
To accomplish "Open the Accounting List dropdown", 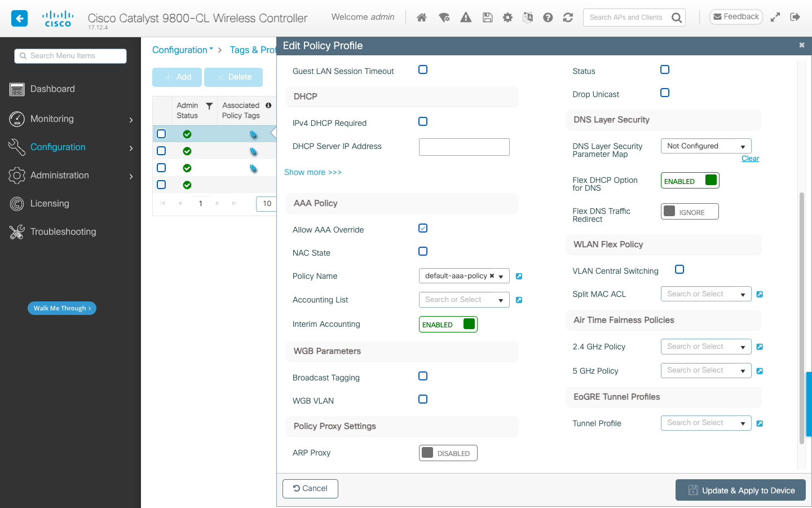I will pos(464,299).
